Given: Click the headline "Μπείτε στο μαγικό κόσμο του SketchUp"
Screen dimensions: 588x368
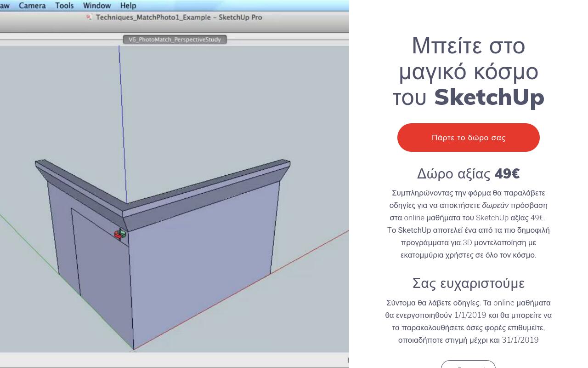Looking at the screenshot, I should 468,71.
